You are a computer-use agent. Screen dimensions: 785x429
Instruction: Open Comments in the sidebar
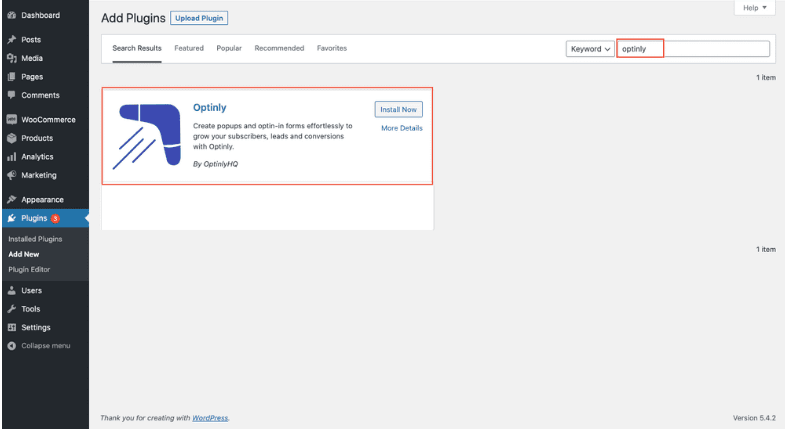tap(45, 95)
